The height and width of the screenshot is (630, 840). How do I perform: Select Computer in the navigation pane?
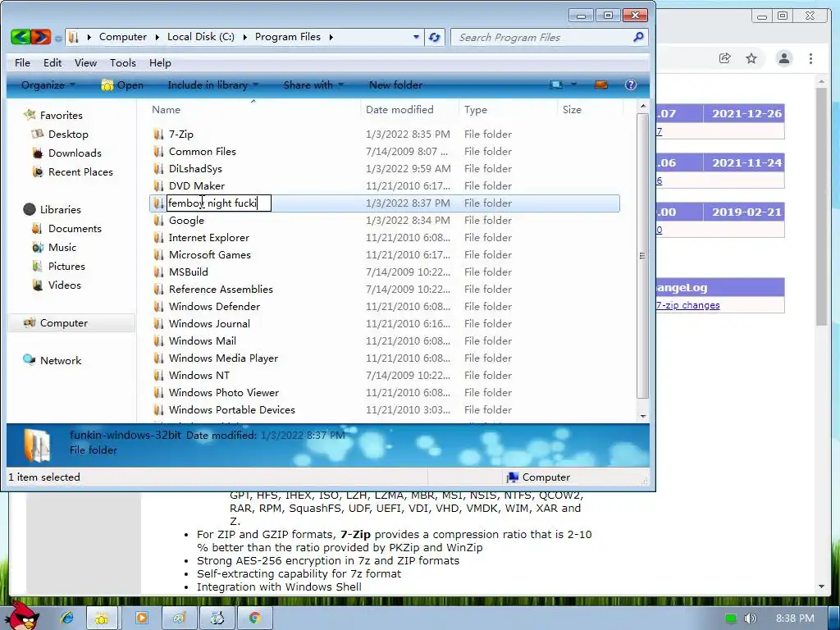click(x=71, y=323)
